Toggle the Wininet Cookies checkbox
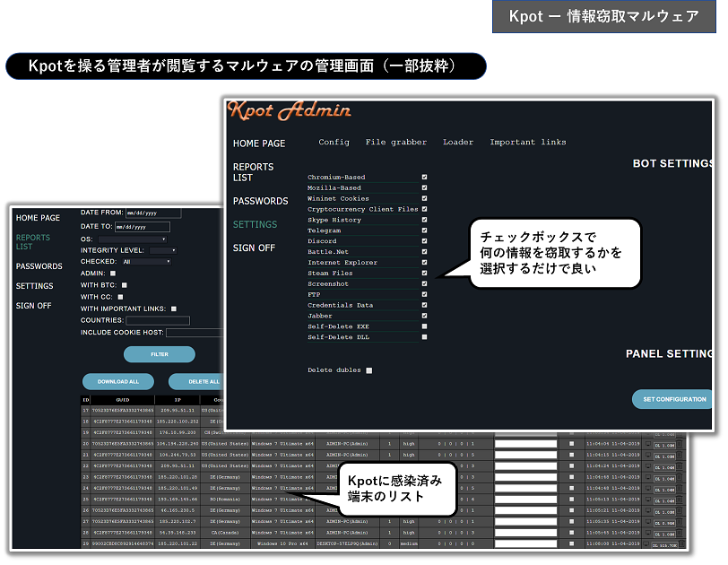 tap(424, 198)
